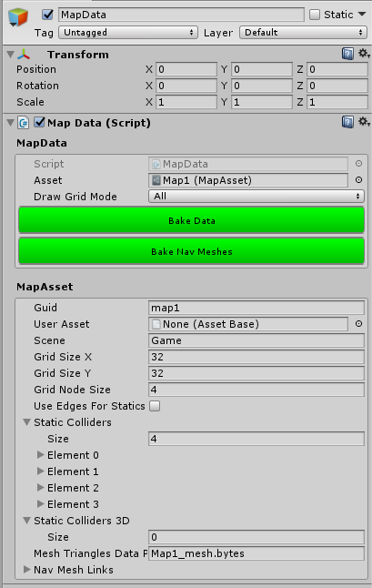Open object picker for User Asset
Viewport: 372px width, 588px height.
coord(358,324)
